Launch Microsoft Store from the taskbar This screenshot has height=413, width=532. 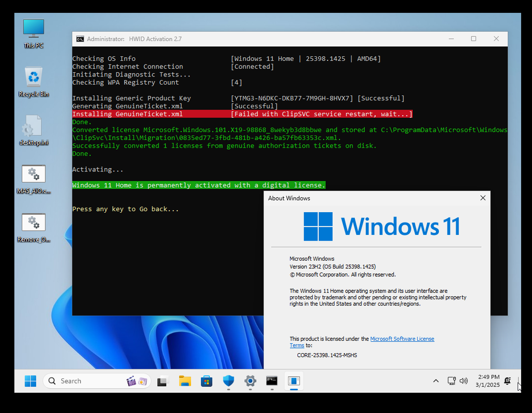207,381
